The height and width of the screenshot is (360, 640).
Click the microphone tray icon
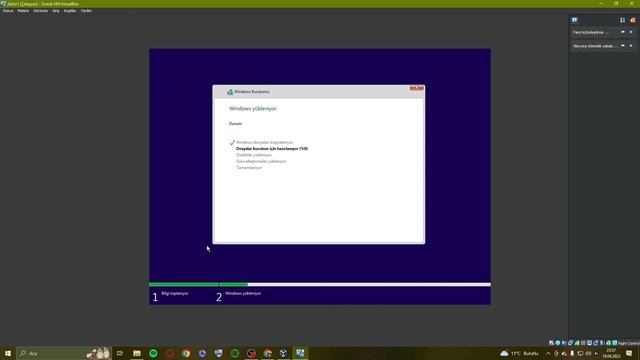(x=572, y=353)
